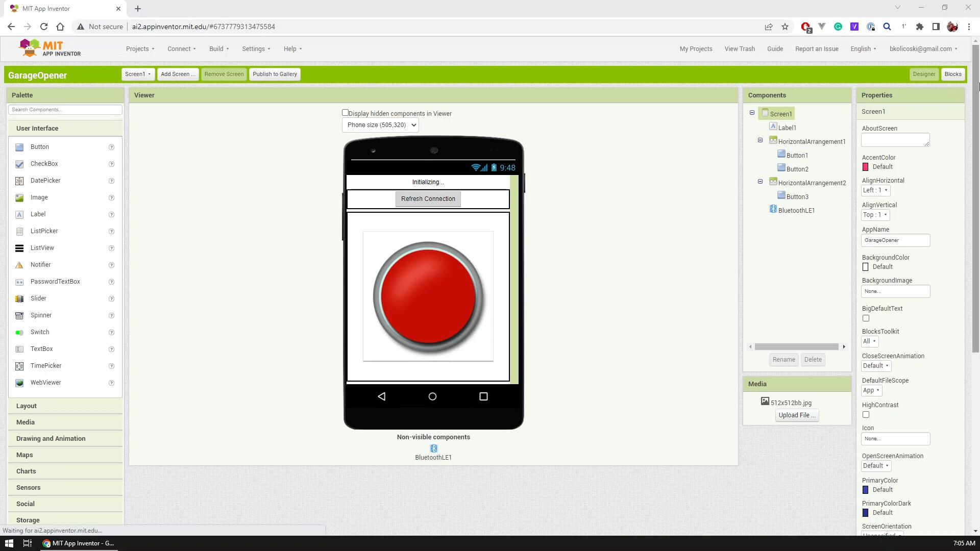The image size is (980, 551).
Task: Open the PrimaryColor swatch
Action: point(865,490)
